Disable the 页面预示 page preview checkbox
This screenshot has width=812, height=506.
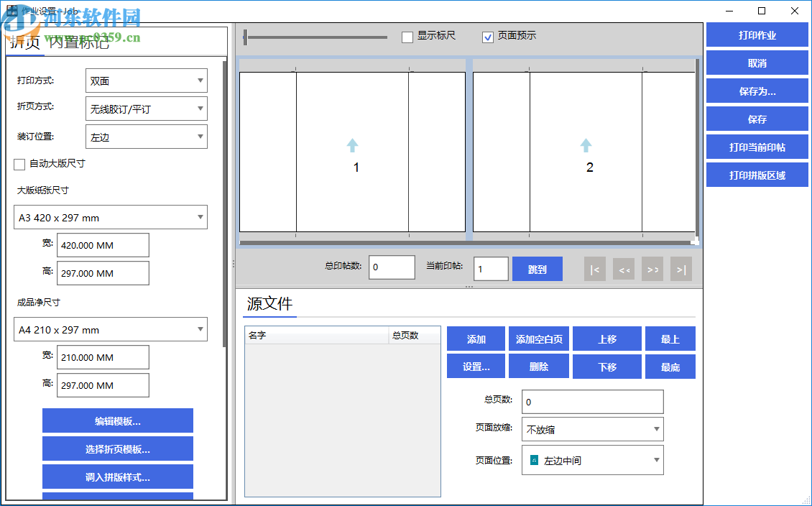point(488,37)
